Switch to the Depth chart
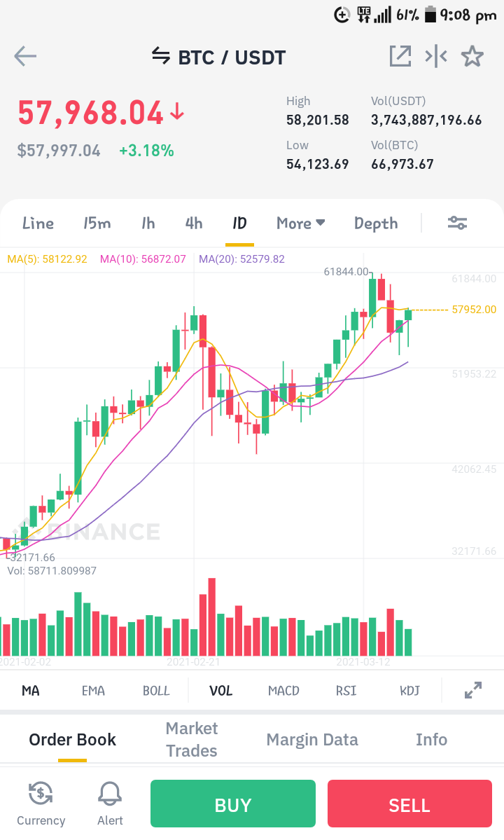The height and width of the screenshot is (840, 504). pos(376,223)
